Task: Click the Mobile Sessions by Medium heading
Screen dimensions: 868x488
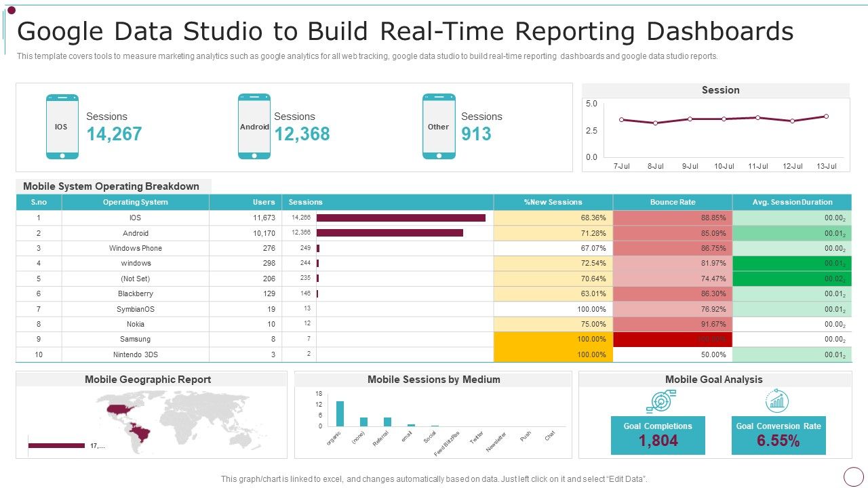Action: (434, 380)
